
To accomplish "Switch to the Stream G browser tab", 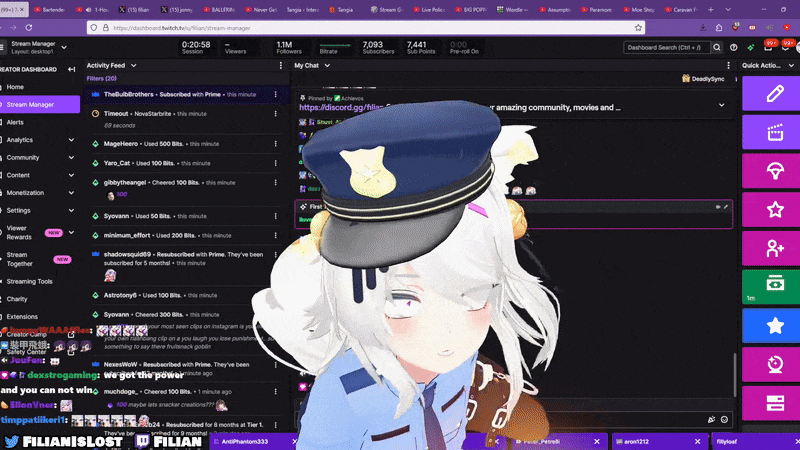I will pos(387,10).
